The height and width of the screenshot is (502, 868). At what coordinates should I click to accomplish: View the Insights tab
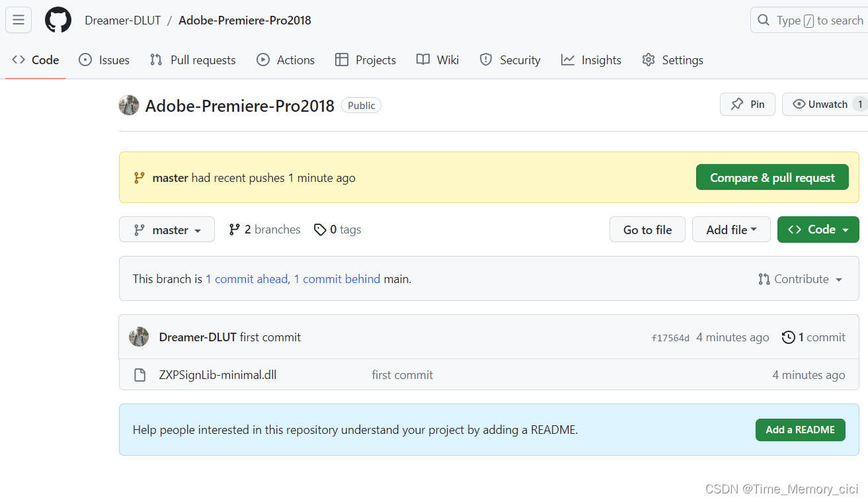point(591,60)
